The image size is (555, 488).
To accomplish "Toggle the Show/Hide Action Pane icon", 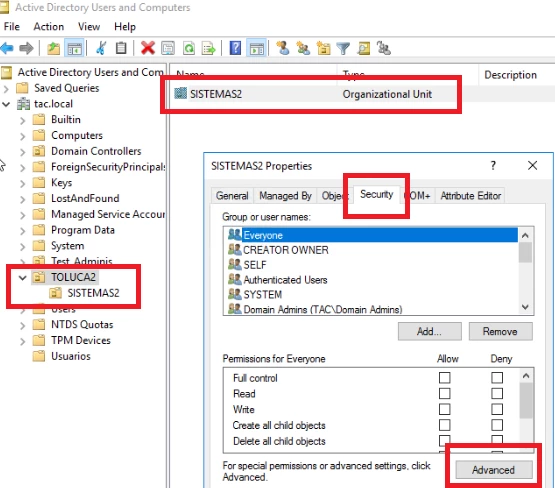I will click(257, 48).
